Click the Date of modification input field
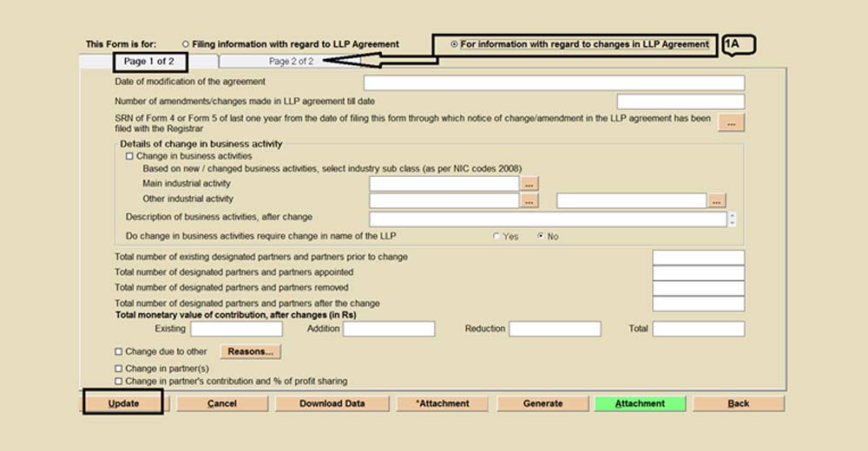Screen dimensions: 868x451 tap(554, 83)
